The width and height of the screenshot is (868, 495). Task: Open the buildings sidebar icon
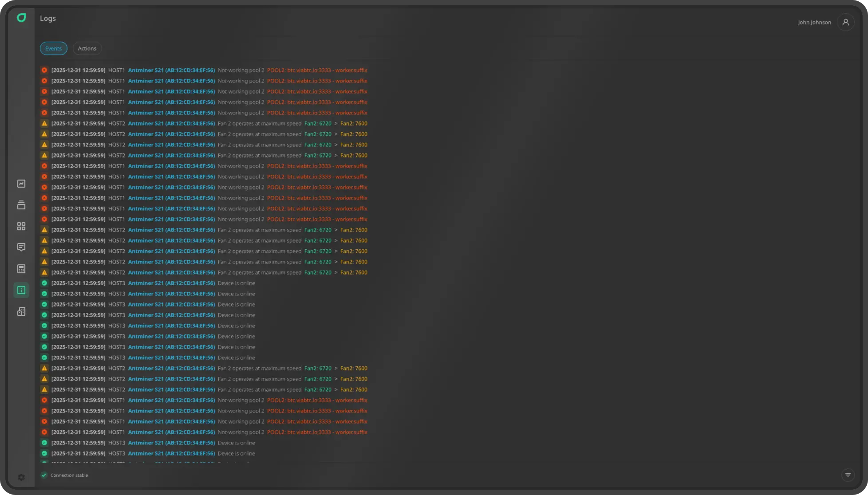coord(21,311)
